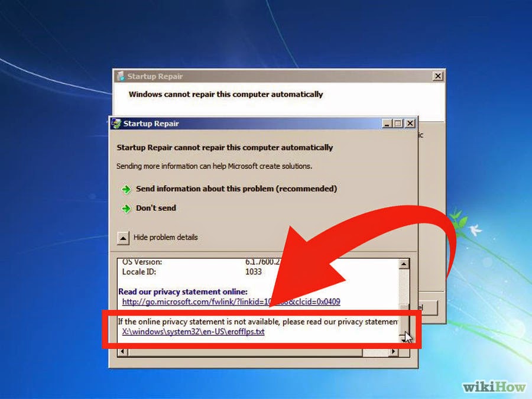Viewport: 532px width, 399px height.
Task: Maximize the front Startup Repair dialog
Action: pyautogui.click(x=398, y=124)
